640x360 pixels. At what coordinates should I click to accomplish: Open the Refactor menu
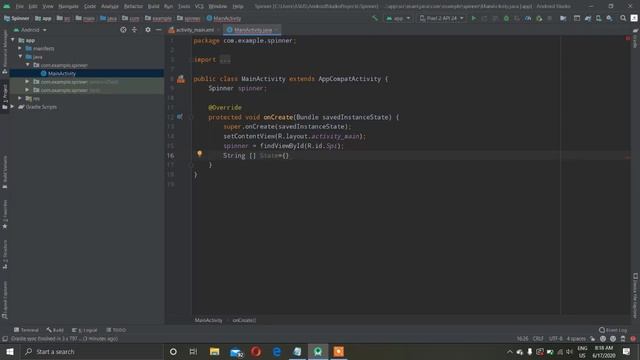(x=133, y=6)
